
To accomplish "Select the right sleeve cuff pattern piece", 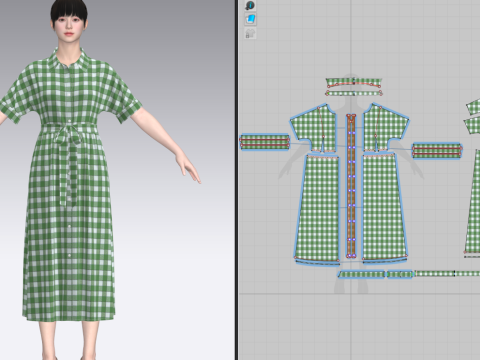I will pos(437,151).
